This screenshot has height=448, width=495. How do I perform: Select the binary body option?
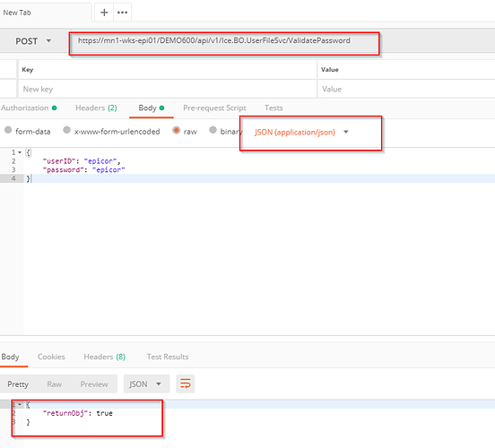tap(226, 131)
